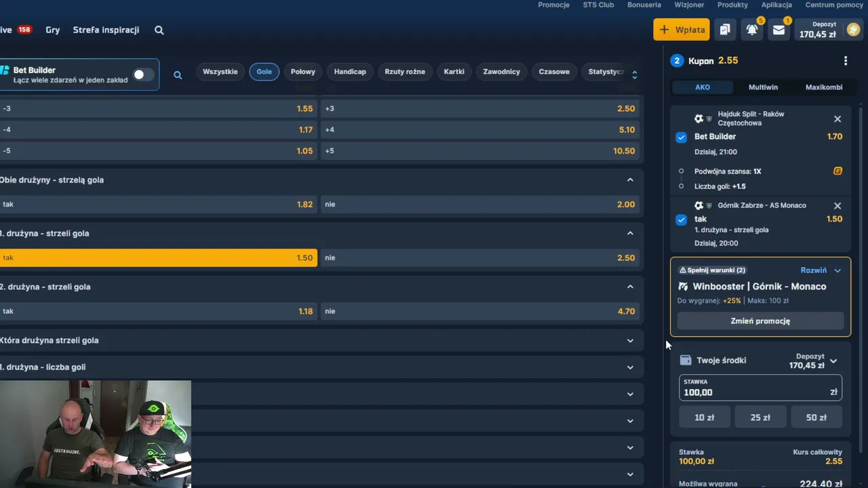This screenshot has width=868, height=488.
Task: Click the streamers webcam video overlay
Action: [x=96, y=434]
